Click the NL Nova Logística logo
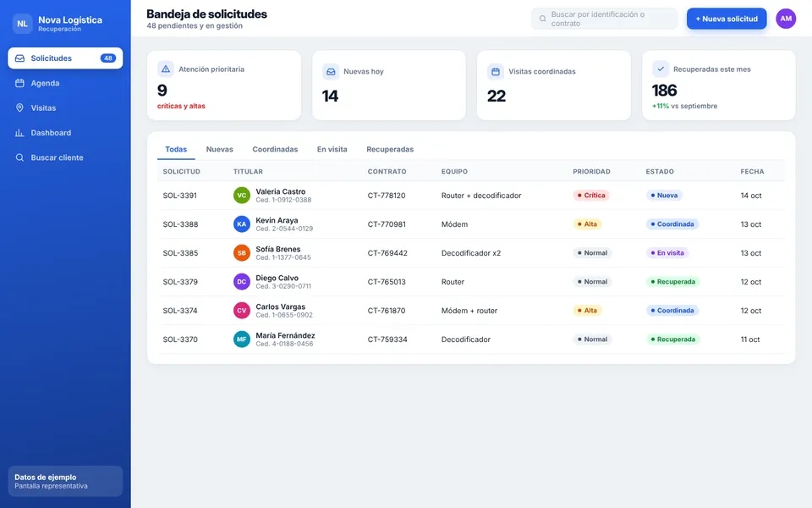This screenshot has height=508, width=812. click(22, 24)
